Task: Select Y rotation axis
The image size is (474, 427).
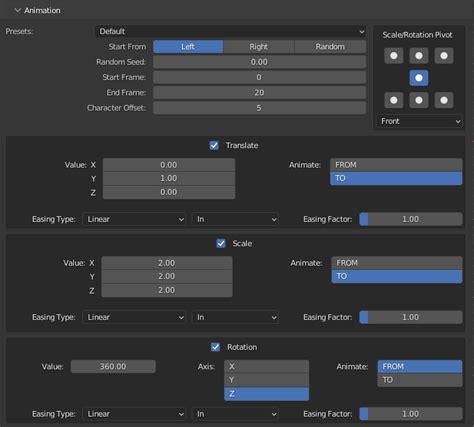Action: point(266,380)
